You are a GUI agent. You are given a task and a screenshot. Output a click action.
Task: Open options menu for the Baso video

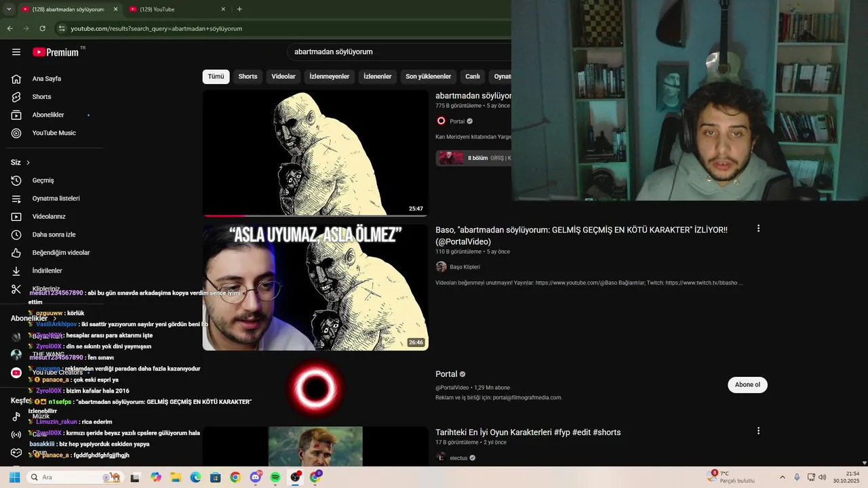coord(758,228)
